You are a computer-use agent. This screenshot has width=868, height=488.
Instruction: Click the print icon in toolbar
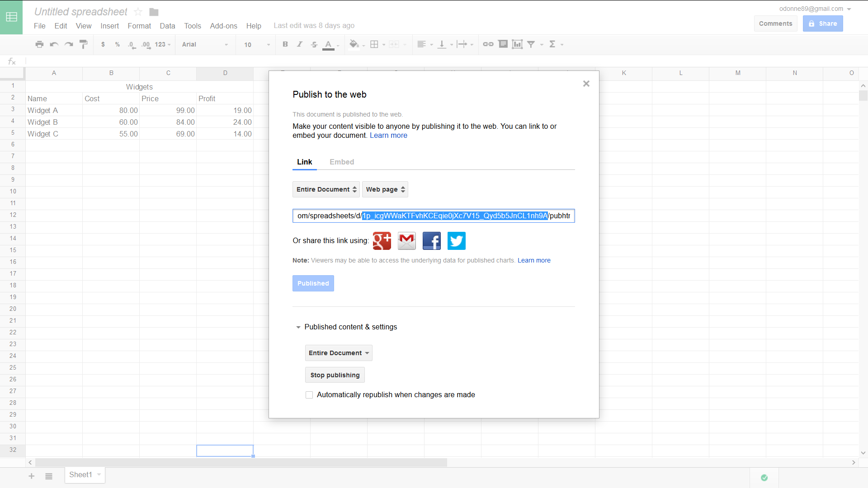pos(40,44)
